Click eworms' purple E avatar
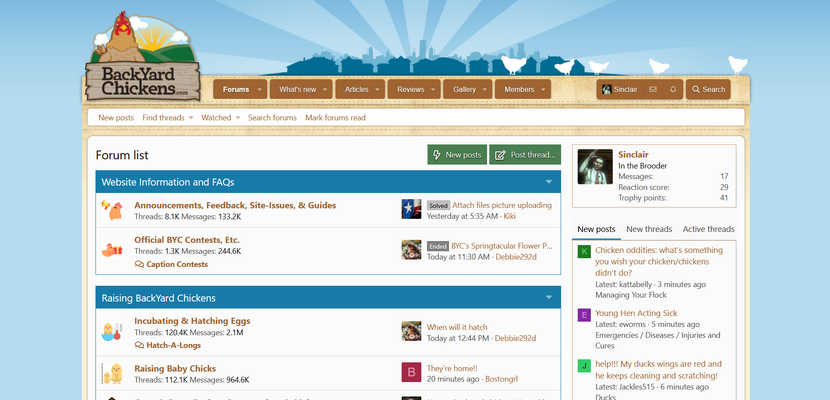The image size is (830, 400). tap(584, 315)
